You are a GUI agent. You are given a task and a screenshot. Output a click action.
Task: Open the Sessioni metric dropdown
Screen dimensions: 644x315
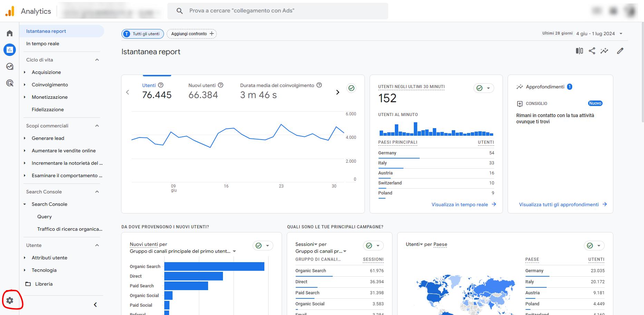coord(306,244)
